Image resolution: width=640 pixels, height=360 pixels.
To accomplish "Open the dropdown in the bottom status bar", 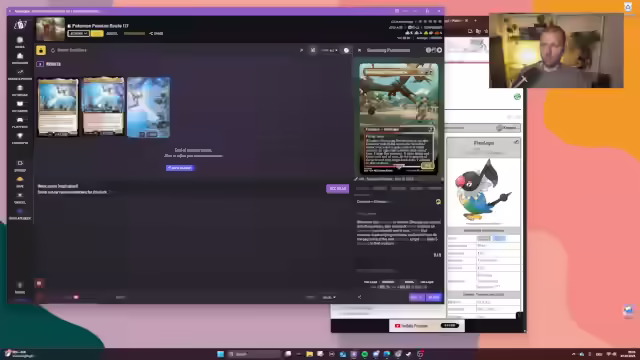I will tap(329, 297).
